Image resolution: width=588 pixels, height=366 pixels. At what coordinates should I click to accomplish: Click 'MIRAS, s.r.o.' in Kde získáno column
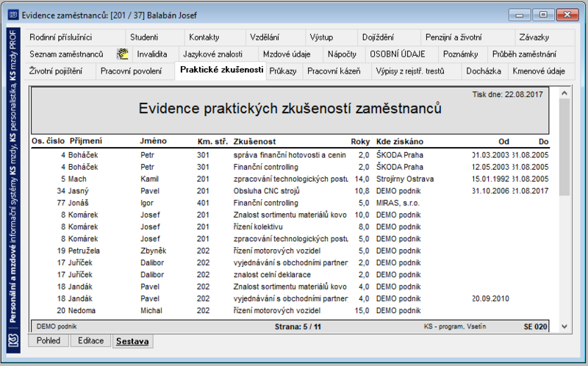398,204
